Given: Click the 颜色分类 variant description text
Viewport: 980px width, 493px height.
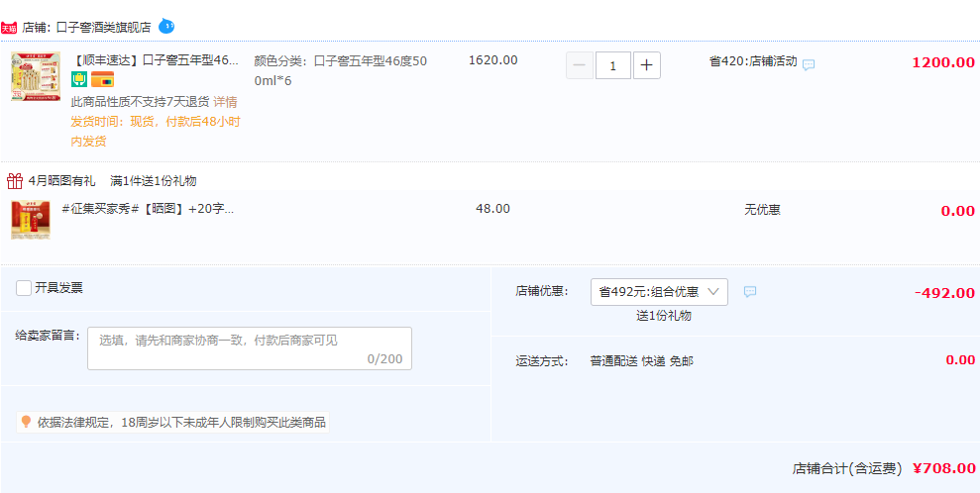Looking at the screenshot, I should pos(341,70).
